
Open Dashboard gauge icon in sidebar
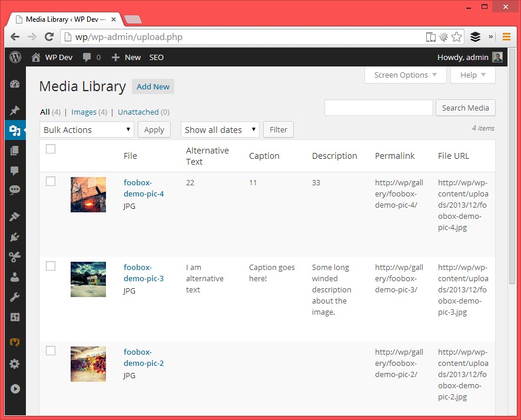pos(15,84)
